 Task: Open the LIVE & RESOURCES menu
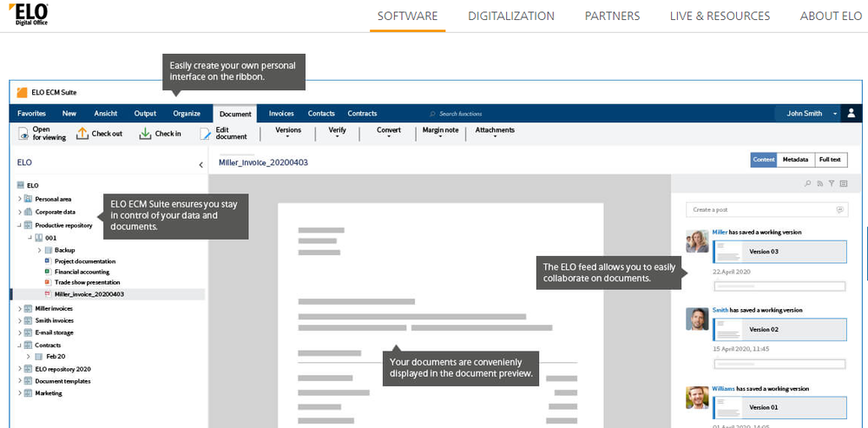click(x=720, y=16)
